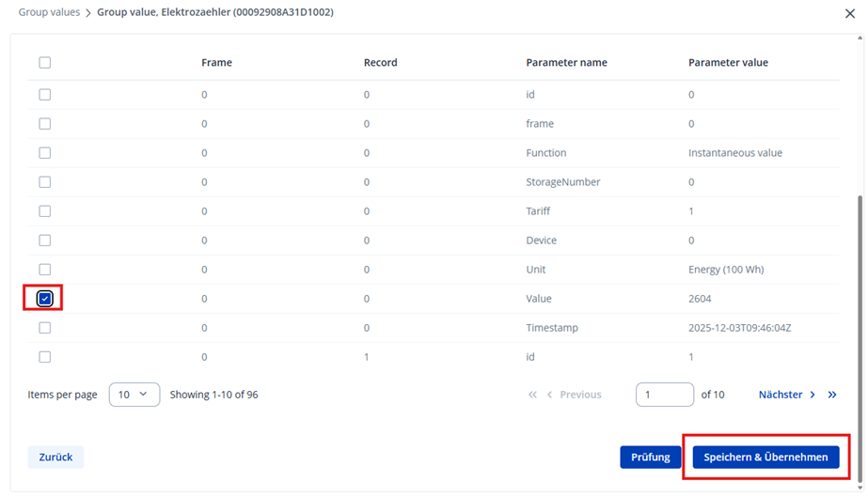This screenshot has width=868, height=497.
Task: Go to the first page of results
Action: [x=533, y=395]
